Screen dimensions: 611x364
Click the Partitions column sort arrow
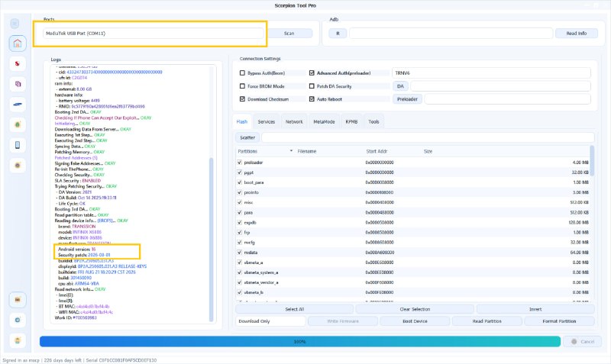click(291, 150)
